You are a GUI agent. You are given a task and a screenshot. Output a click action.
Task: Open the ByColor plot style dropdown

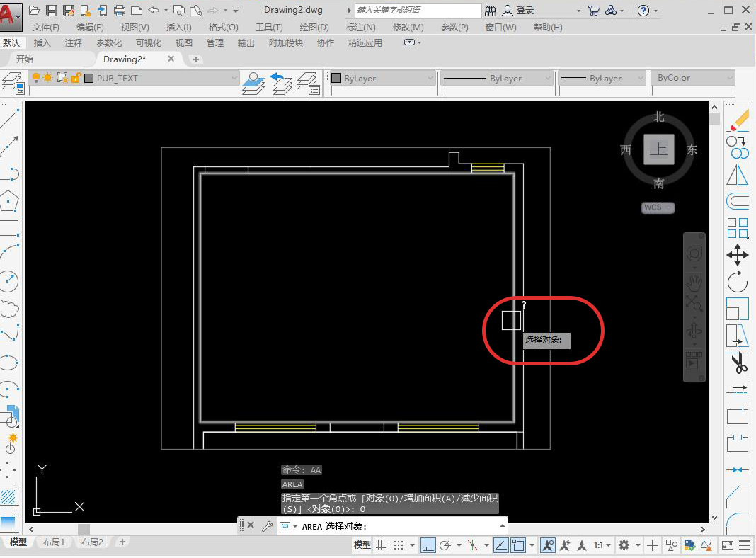click(x=730, y=78)
